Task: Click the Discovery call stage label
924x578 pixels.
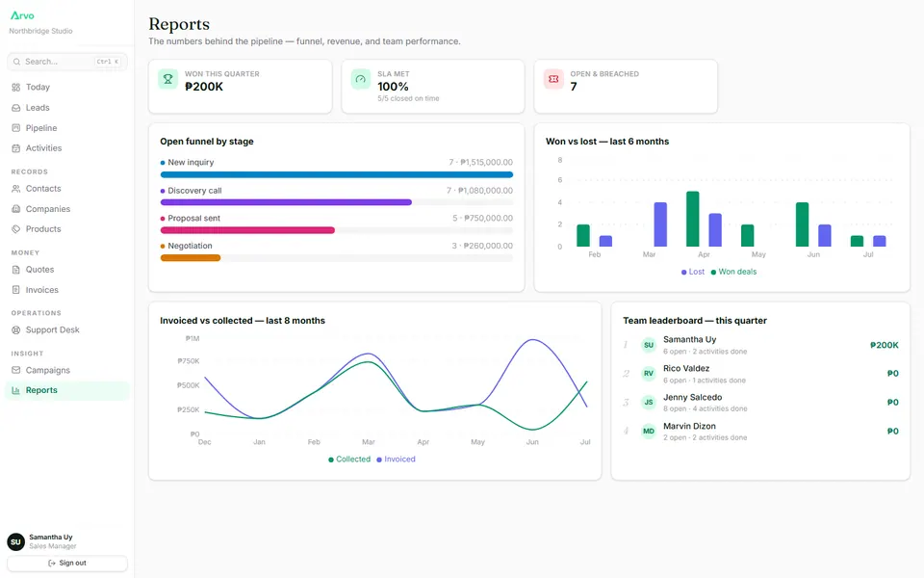Action: tap(194, 191)
